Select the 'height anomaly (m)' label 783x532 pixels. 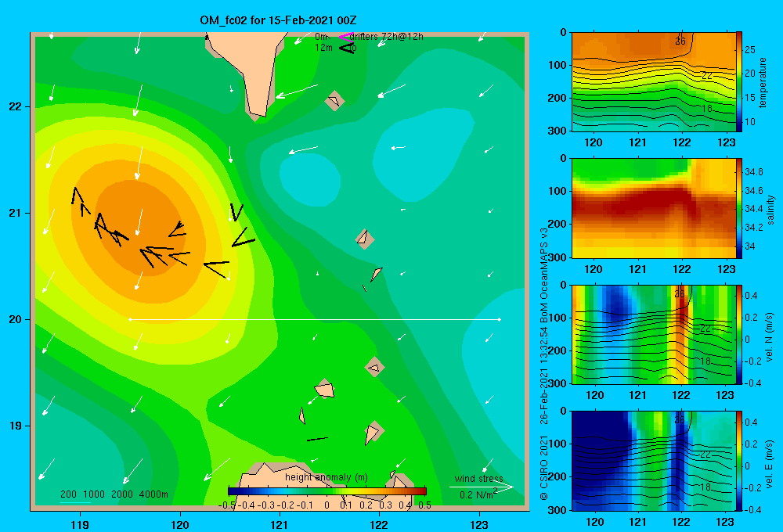[326, 477]
